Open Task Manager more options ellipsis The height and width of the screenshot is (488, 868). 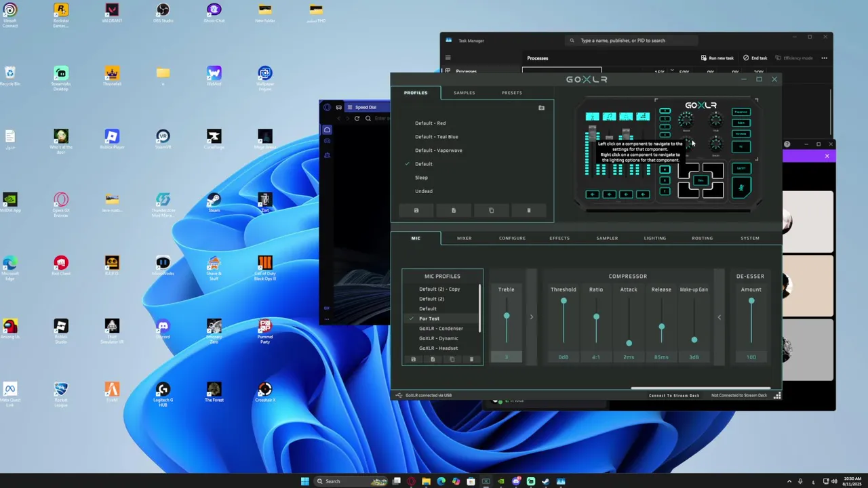(x=825, y=58)
